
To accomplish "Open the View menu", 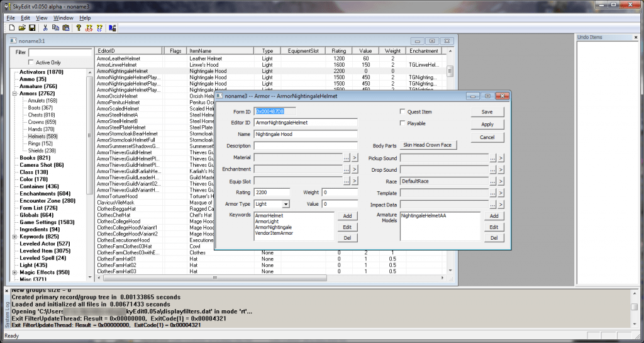I will [x=42, y=18].
